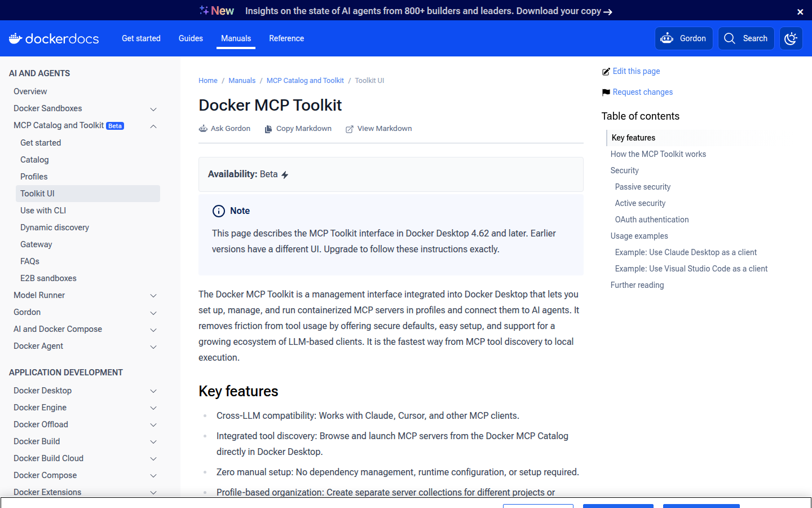Click the Docker whale logo icon
Image resolution: width=812 pixels, height=508 pixels.
[15, 38]
